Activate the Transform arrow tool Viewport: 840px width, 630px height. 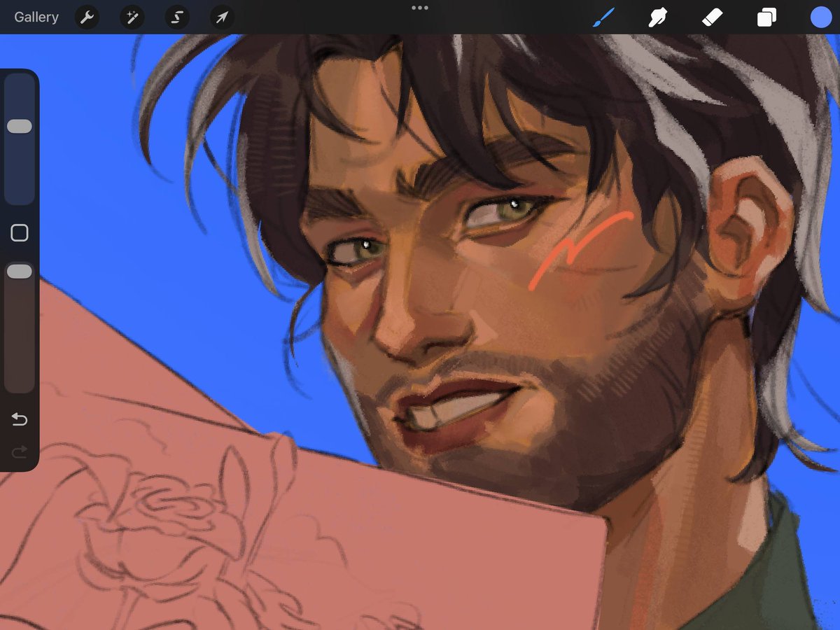221,17
